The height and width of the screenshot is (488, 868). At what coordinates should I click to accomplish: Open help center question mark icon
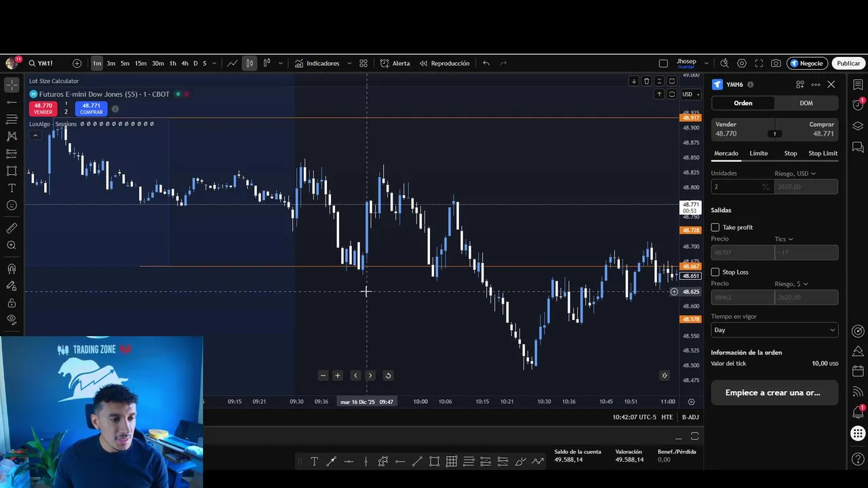point(858,460)
